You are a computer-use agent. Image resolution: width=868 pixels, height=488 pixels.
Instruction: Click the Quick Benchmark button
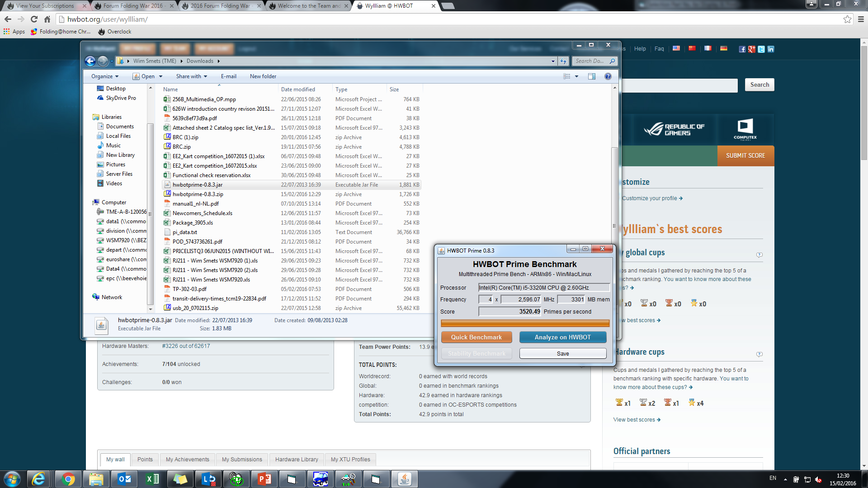point(476,337)
